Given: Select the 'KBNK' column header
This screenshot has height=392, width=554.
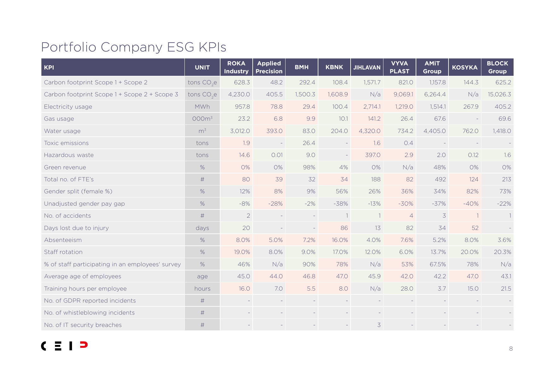Looking at the screenshot, I should (x=334, y=67).
